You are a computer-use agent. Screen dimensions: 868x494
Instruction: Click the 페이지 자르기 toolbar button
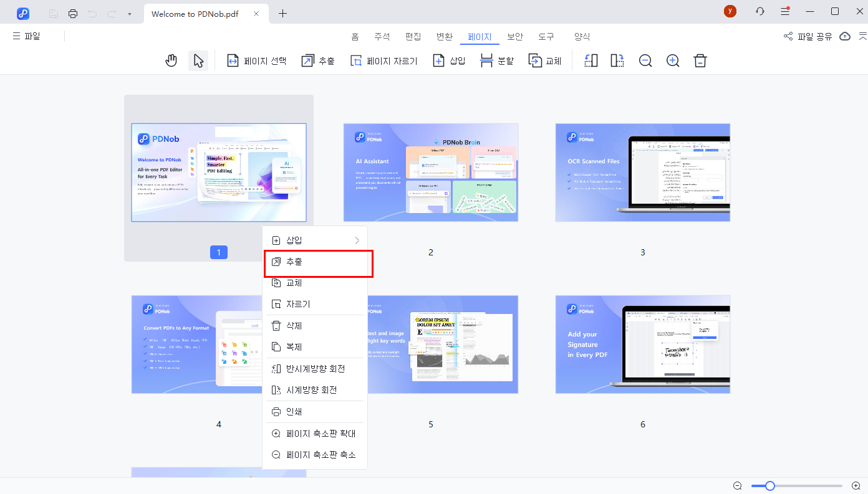(383, 60)
